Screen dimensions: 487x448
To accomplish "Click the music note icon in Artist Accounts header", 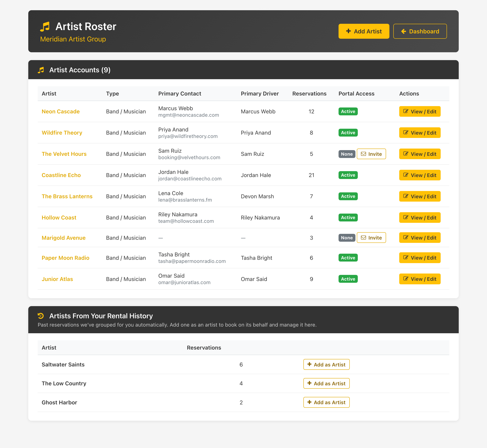I will (x=41, y=70).
